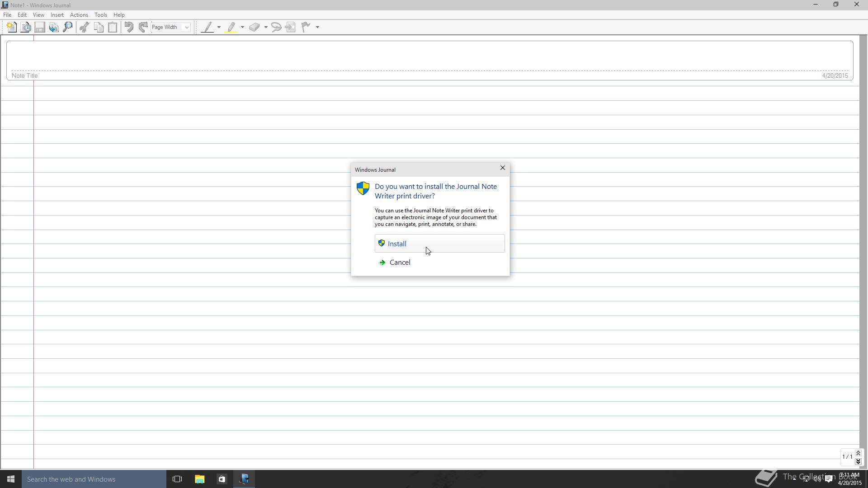The width and height of the screenshot is (868, 488).
Task: Click the Note Title area
Action: (429, 61)
